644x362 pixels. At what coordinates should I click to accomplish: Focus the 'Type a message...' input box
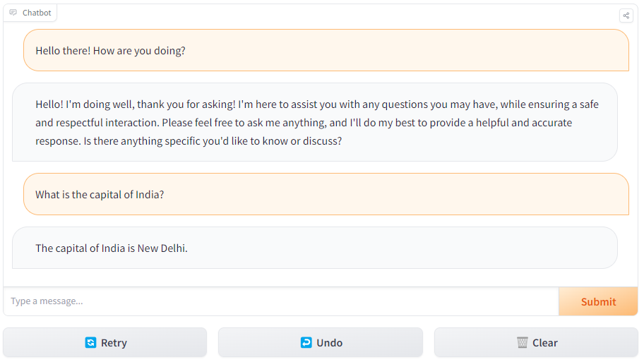(281, 301)
